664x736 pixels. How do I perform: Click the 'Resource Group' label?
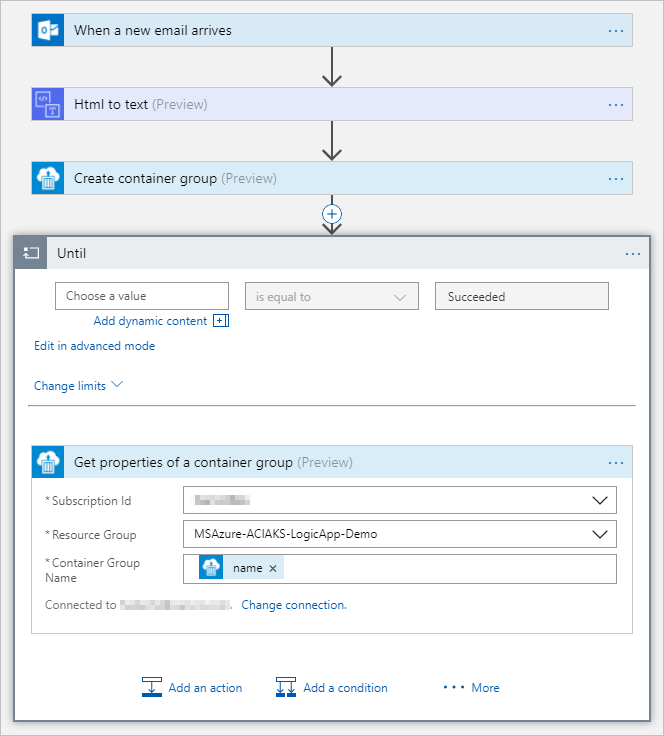tap(94, 535)
